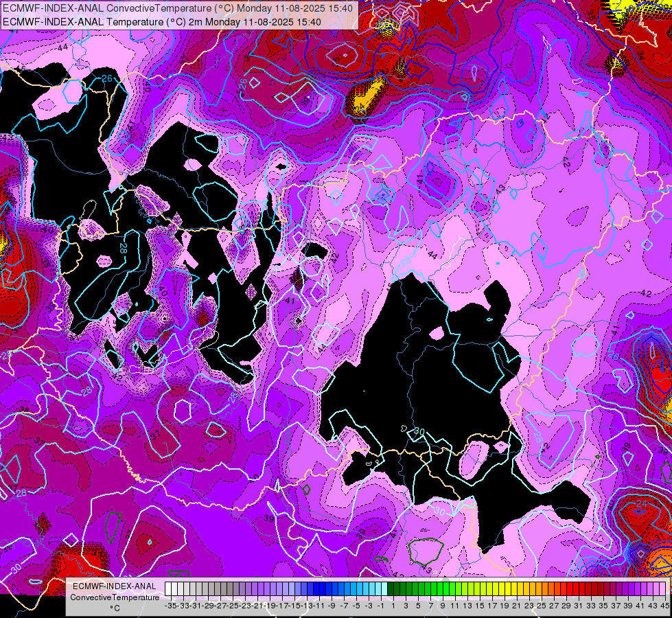Viewport: 672px width, 618px height.
Task: Click the -9 value on the legend scale
Action: pos(332,606)
